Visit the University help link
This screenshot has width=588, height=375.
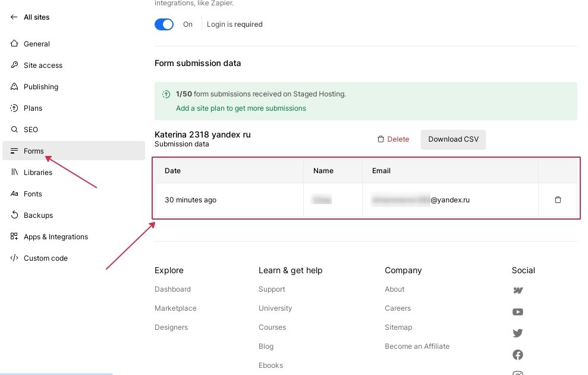[275, 308]
